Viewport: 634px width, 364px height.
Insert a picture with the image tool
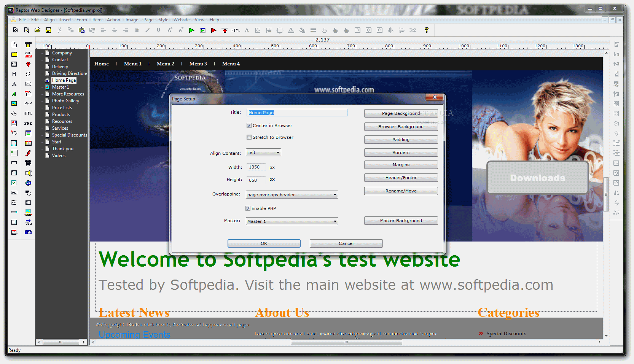(x=14, y=103)
